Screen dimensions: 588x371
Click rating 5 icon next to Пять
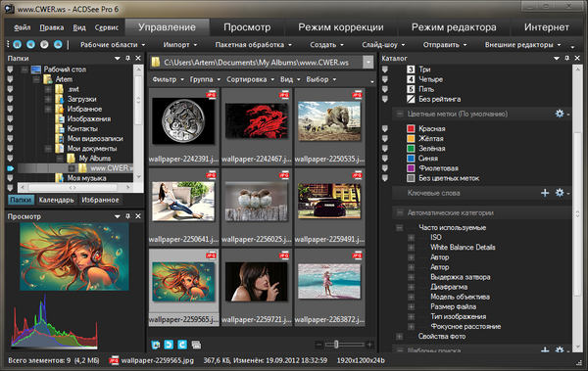click(x=411, y=89)
